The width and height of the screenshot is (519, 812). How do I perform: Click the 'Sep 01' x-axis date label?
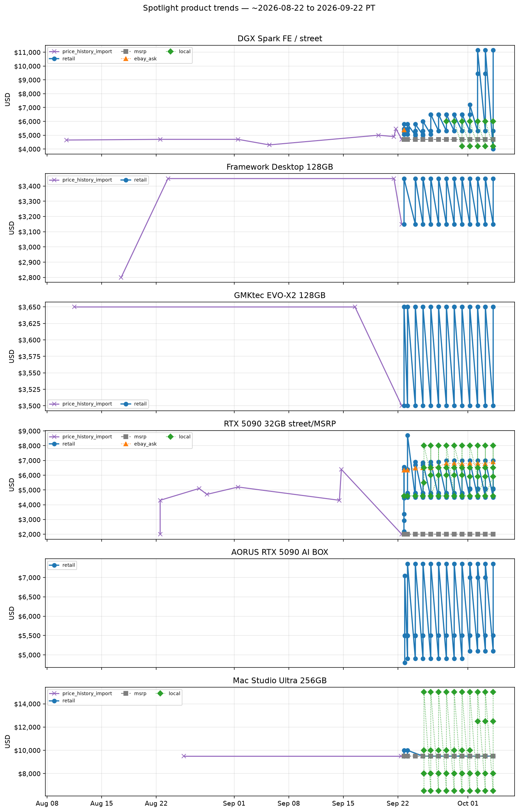pyautogui.click(x=234, y=803)
